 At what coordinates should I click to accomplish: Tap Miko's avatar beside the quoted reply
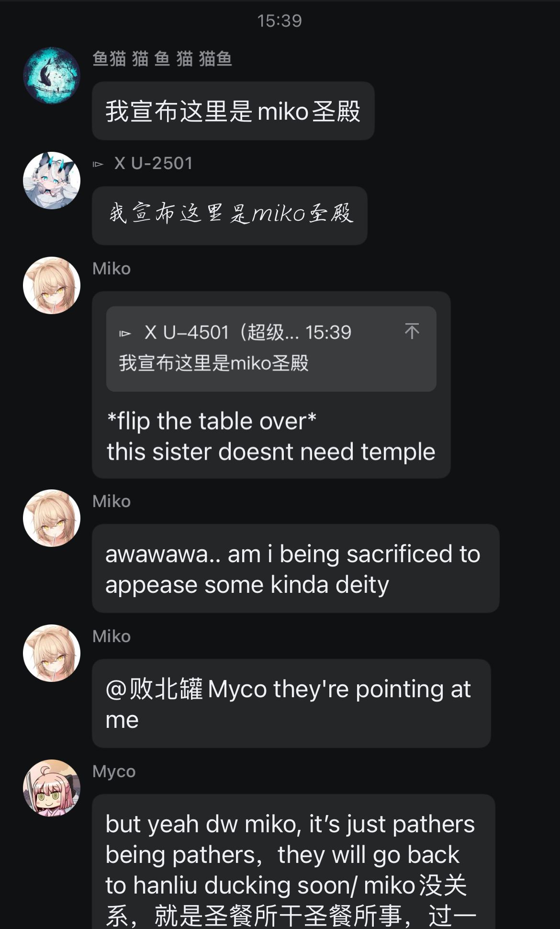click(x=52, y=285)
